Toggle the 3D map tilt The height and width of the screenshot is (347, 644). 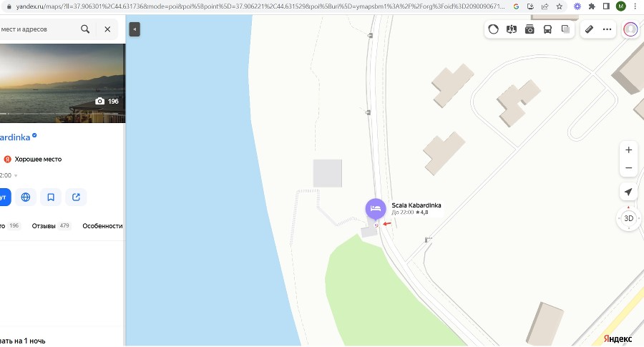tap(628, 218)
